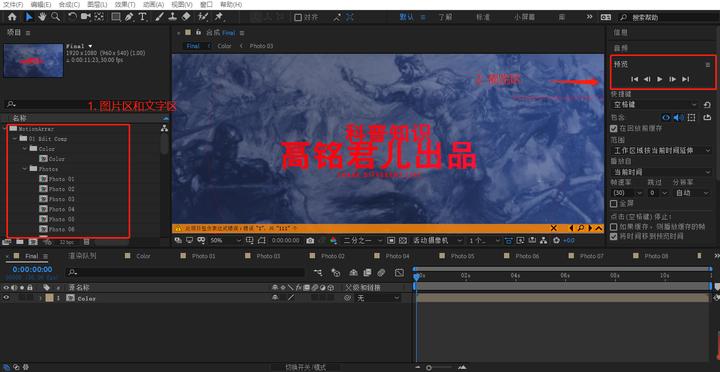
Task: Toggle video include eye icon in Preview
Action: click(666, 118)
